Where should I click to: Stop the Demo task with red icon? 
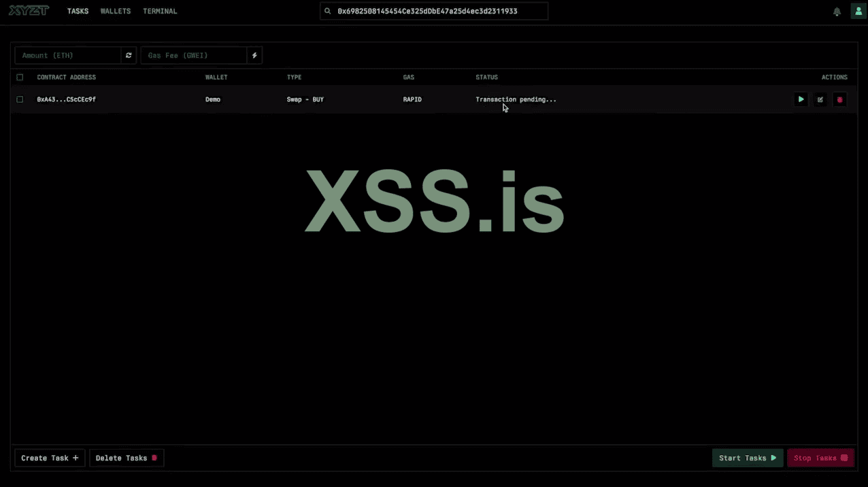(x=839, y=99)
